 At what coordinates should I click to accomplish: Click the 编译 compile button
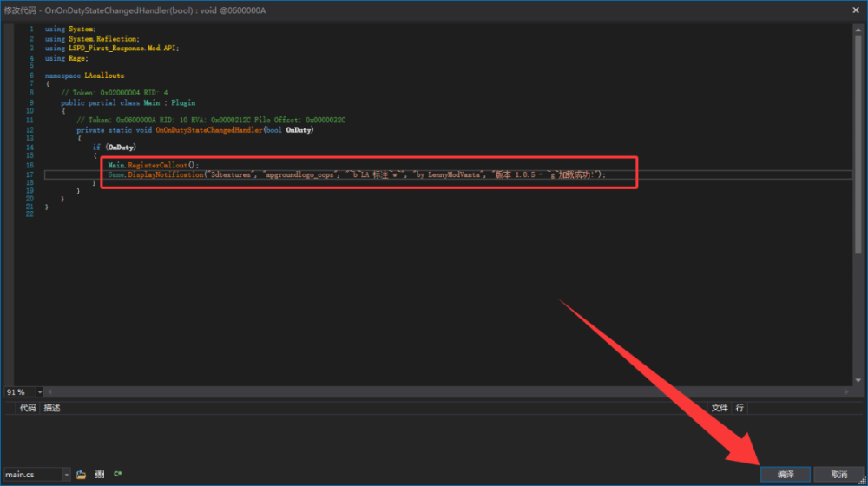pos(785,475)
